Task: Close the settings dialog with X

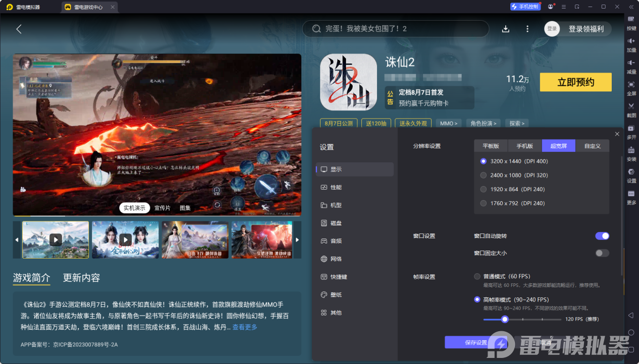Action: (617, 134)
